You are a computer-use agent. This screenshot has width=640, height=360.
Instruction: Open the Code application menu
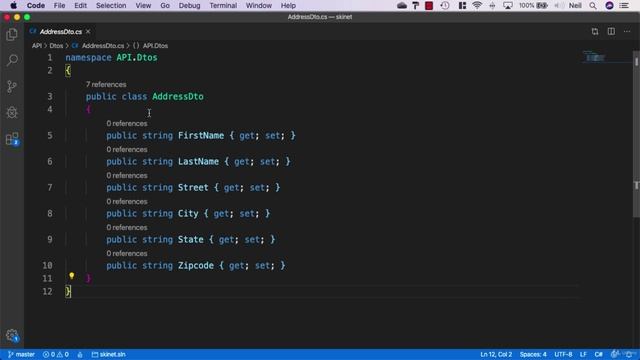tap(36, 5)
